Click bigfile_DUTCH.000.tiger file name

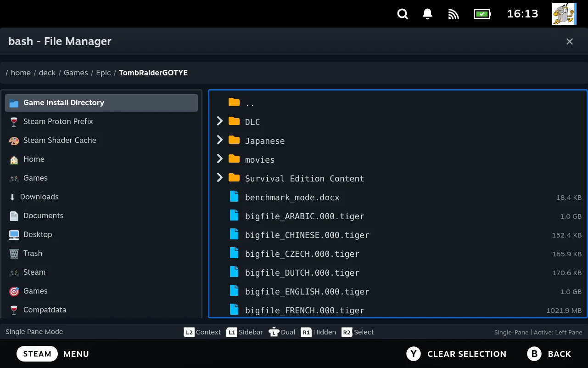tap(302, 273)
